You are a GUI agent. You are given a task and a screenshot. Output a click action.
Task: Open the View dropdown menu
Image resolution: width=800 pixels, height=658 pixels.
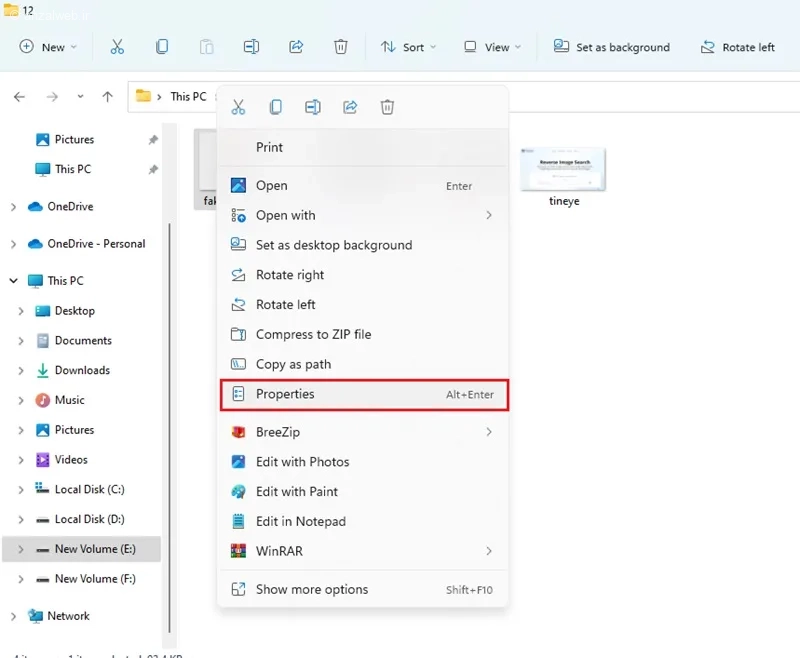[492, 47]
